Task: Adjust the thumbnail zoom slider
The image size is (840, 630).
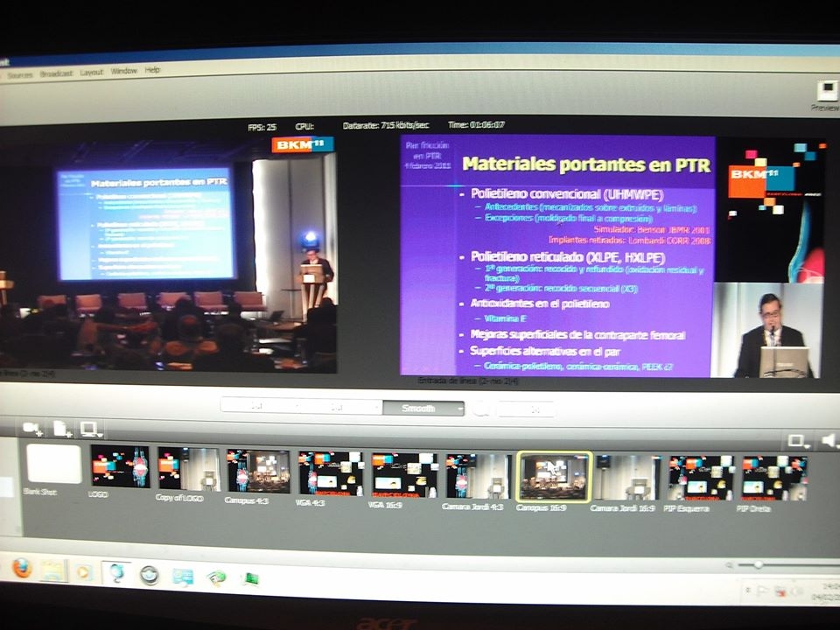Action: [x=759, y=564]
